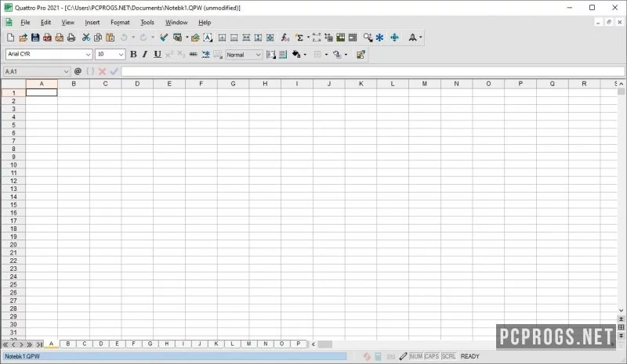Click the align lines icon next to Normal style

coord(283,54)
